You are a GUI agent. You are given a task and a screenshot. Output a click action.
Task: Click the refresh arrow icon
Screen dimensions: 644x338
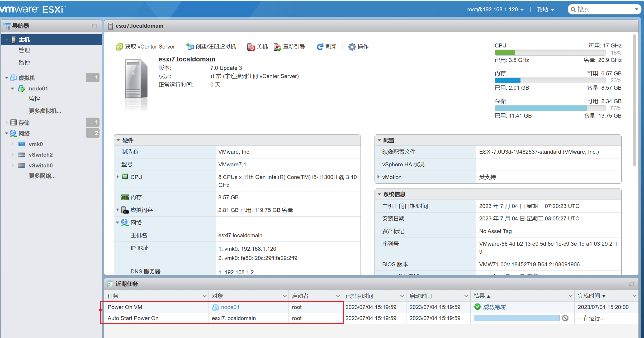point(320,47)
